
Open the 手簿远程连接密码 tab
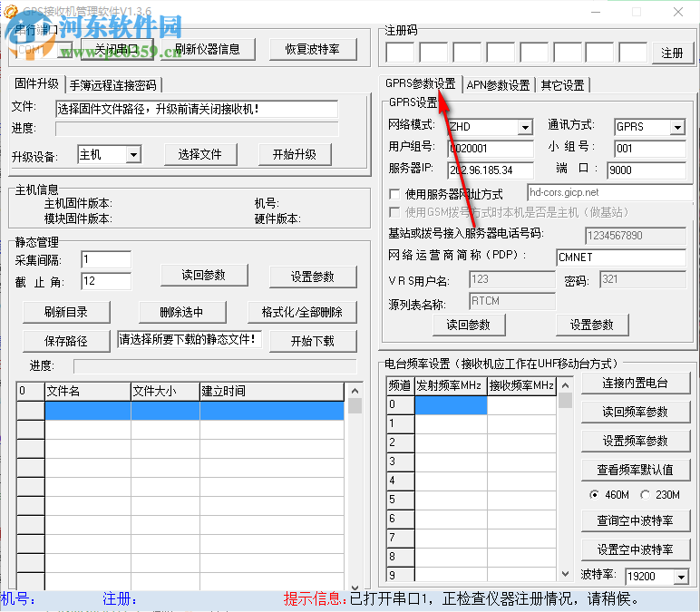[113, 85]
